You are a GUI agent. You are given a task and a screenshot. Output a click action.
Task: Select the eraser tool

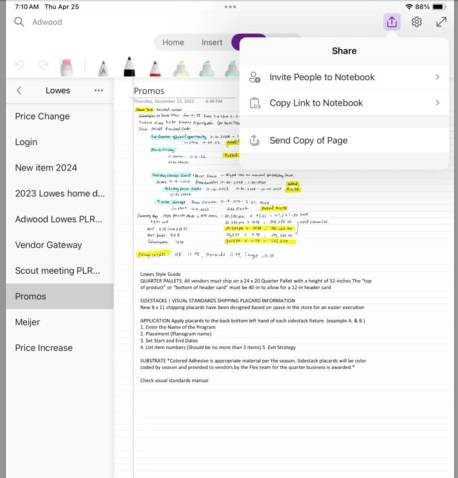point(66,67)
